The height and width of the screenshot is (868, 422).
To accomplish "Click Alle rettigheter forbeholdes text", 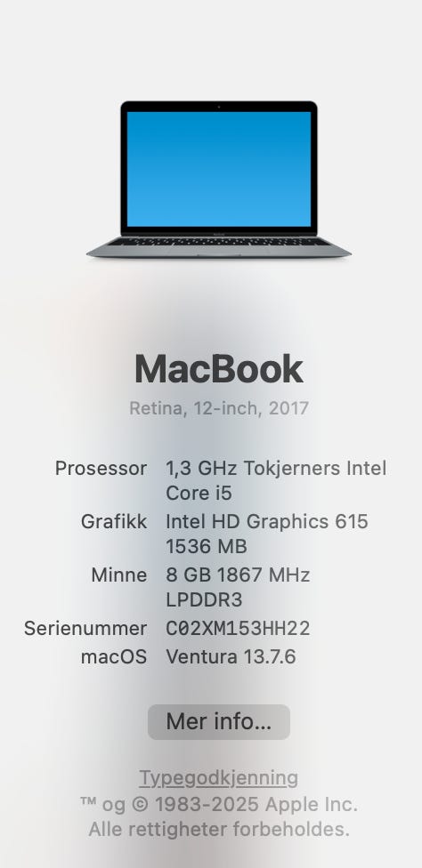I will [219, 829].
